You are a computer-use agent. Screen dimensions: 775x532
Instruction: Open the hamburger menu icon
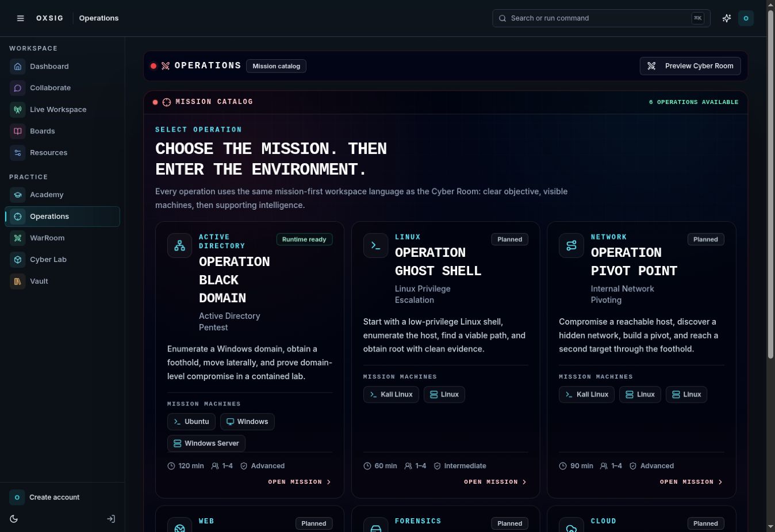(x=20, y=18)
